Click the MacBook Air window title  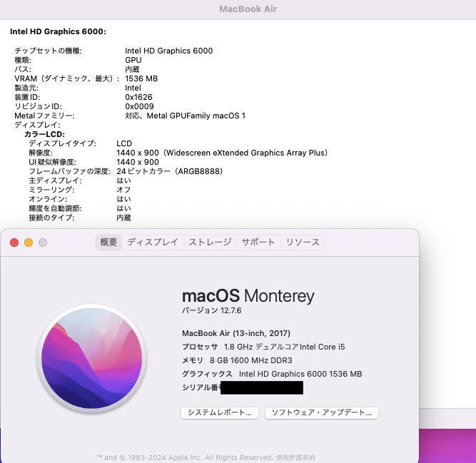click(248, 9)
